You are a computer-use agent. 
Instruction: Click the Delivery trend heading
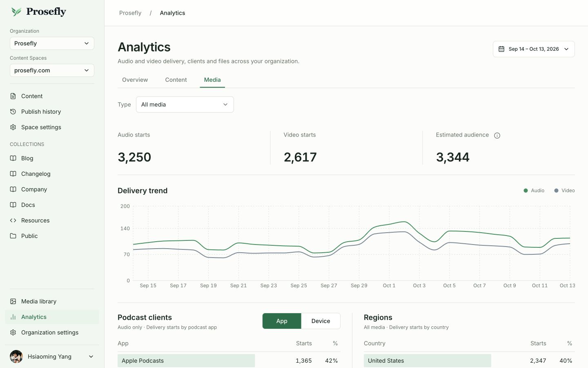coord(143,191)
